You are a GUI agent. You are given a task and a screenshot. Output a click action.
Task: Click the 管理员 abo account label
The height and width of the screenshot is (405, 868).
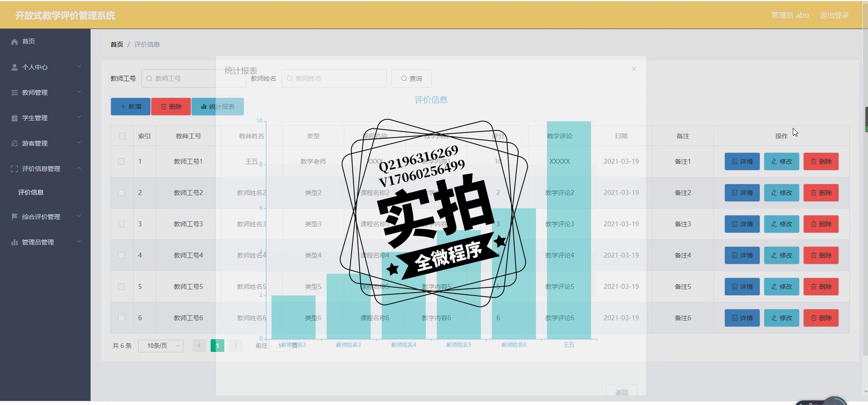pos(790,15)
